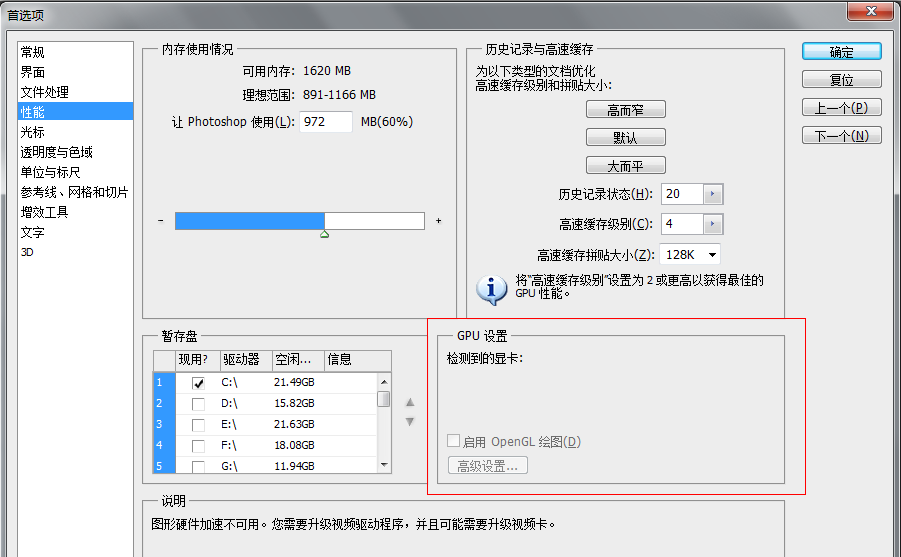Image resolution: width=901 pixels, height=557 pixels.
Task: Click the minus icon left of memory slider
Action: 160,221
